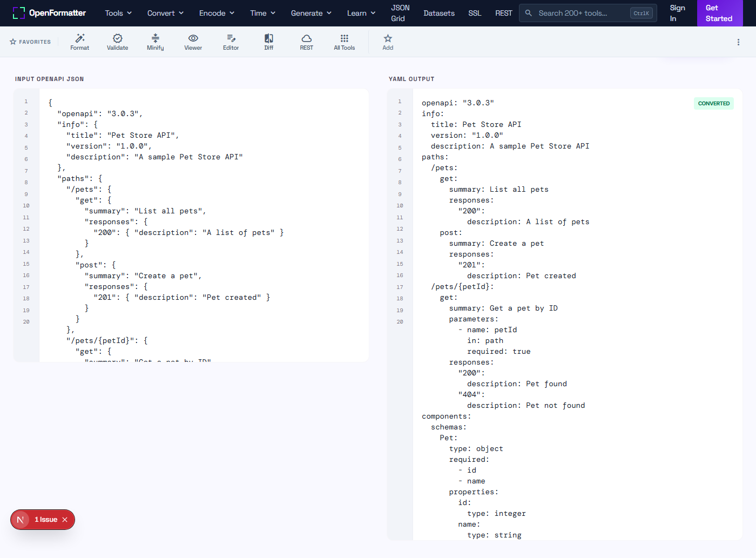Click YAML line 'description: Pet not found'

point(526,406)
